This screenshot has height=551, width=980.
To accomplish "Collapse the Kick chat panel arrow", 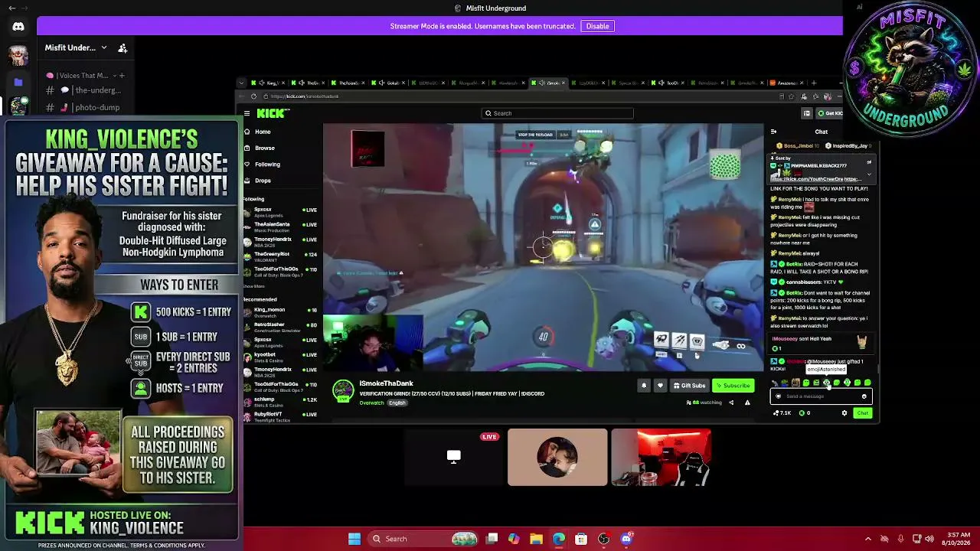I will tap(773, 132).
